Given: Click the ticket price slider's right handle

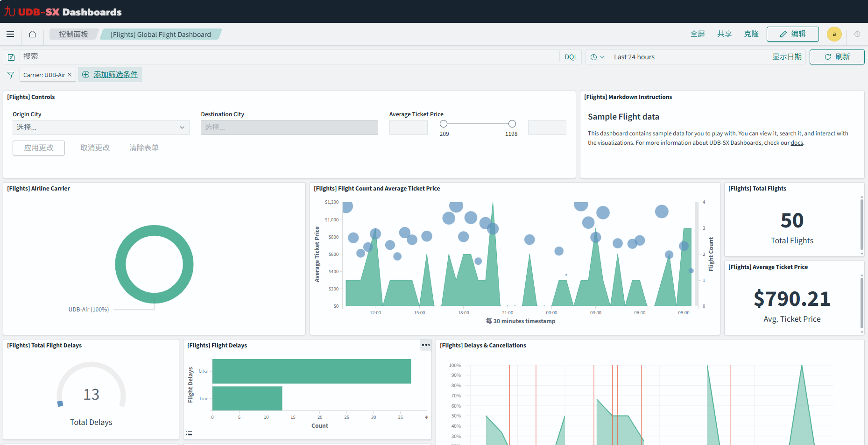Looking at the screenshot, I should pyautogui.click(x=512, y=124).
